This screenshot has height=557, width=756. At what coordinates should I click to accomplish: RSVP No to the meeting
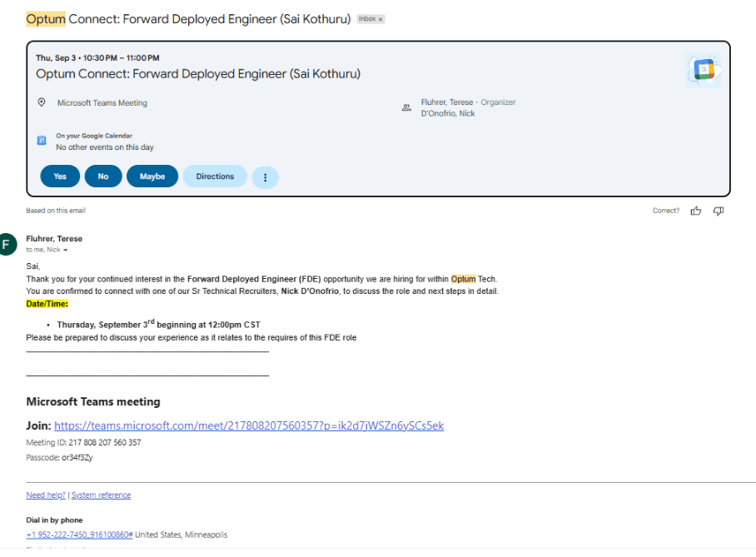(x=103, y=176)
